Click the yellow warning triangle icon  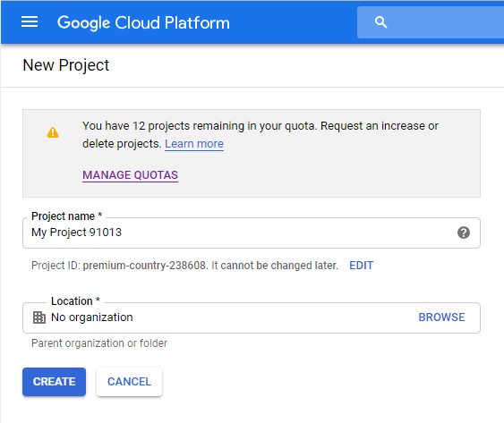(53, 132)
